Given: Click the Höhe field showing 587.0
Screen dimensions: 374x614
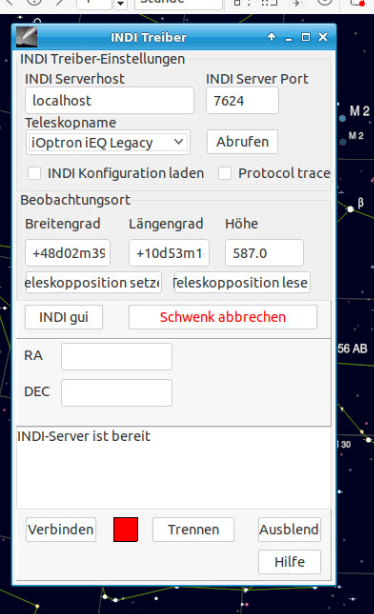Looking at the screenshot, I should [264, 253].
